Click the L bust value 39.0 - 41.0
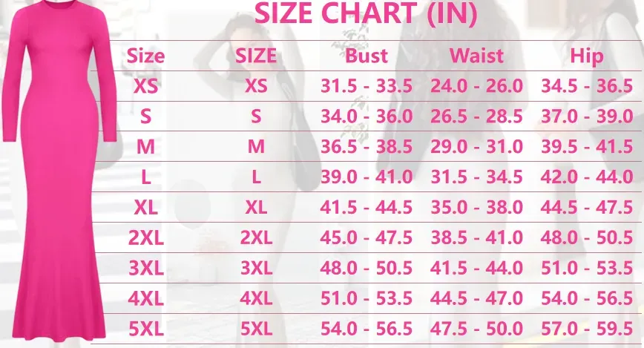Viewport: 644px width, 348px height. point(366,177)
